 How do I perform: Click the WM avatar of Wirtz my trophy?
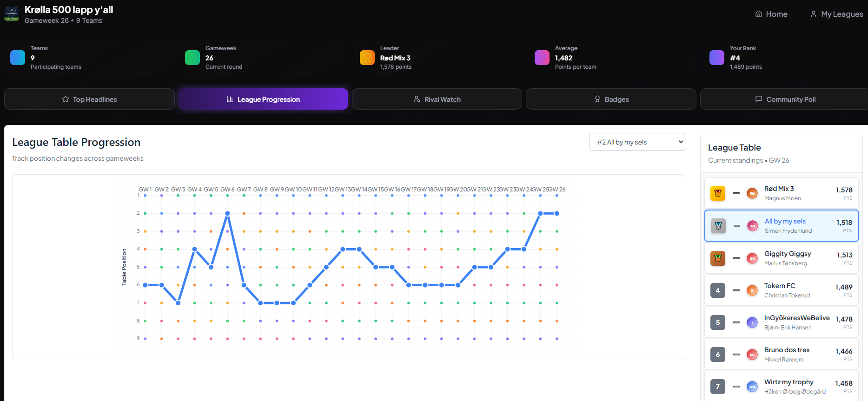(752, 387)
